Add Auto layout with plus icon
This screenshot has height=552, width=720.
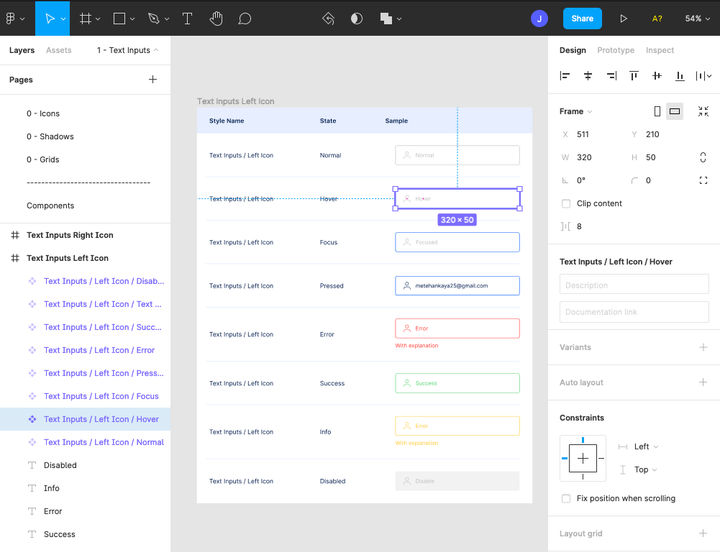703,382
